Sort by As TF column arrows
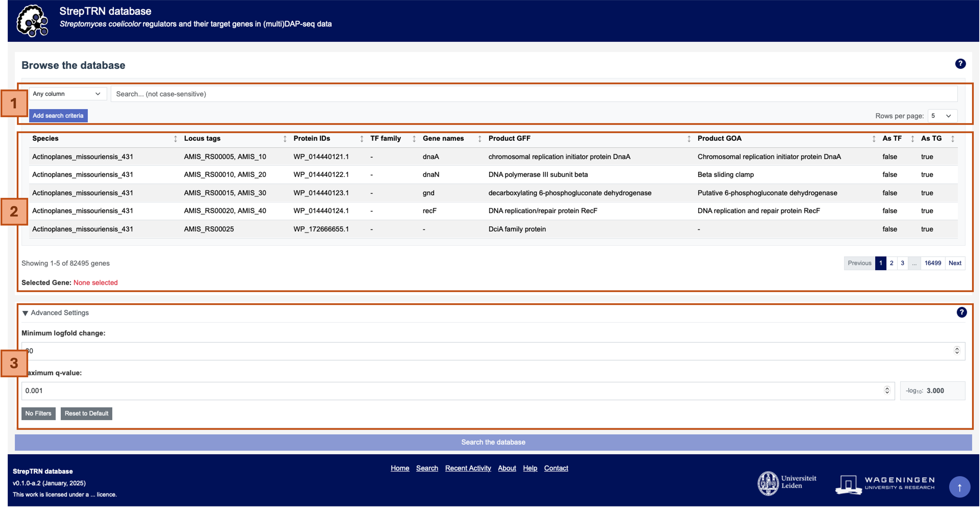The image size is (980, 507). pos(912,139)
